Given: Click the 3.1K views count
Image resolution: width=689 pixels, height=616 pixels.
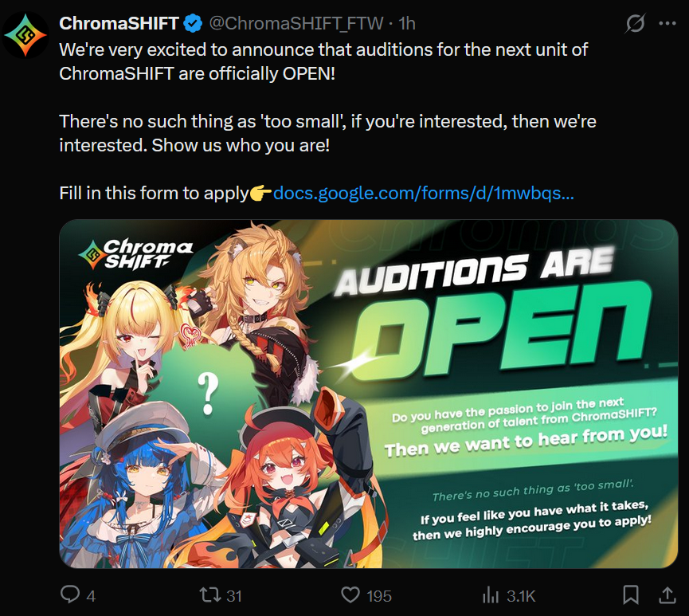Looking at the screenshot, I should [521, 596].
